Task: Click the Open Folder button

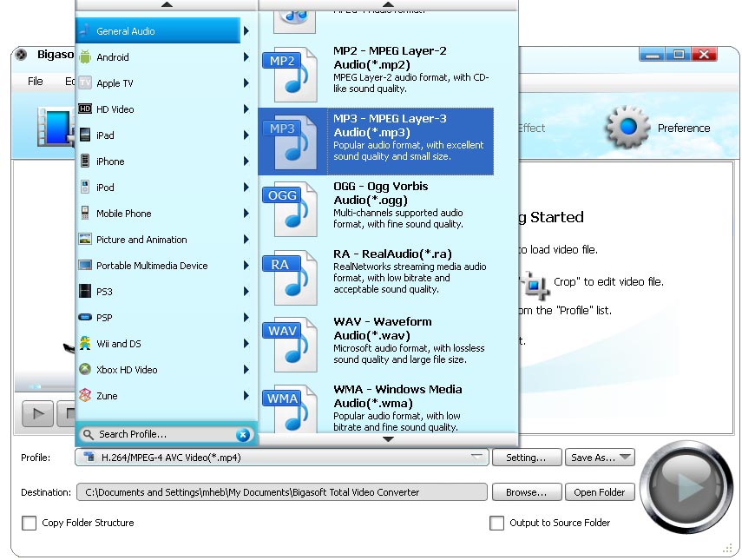Action: (x=600, y=492)
